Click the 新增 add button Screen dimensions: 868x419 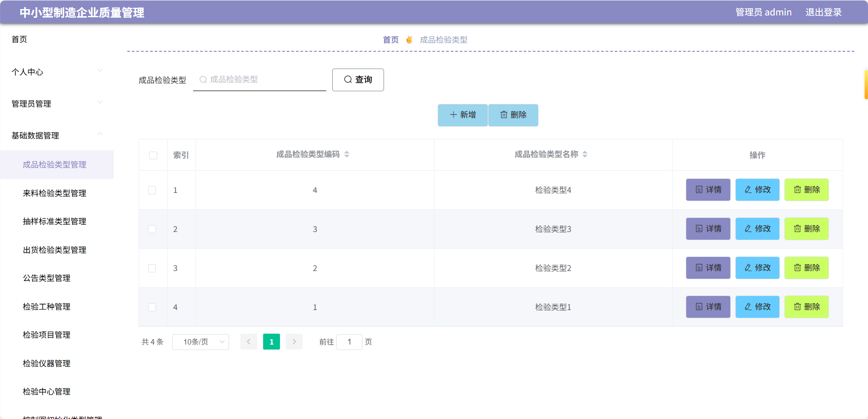463,115
